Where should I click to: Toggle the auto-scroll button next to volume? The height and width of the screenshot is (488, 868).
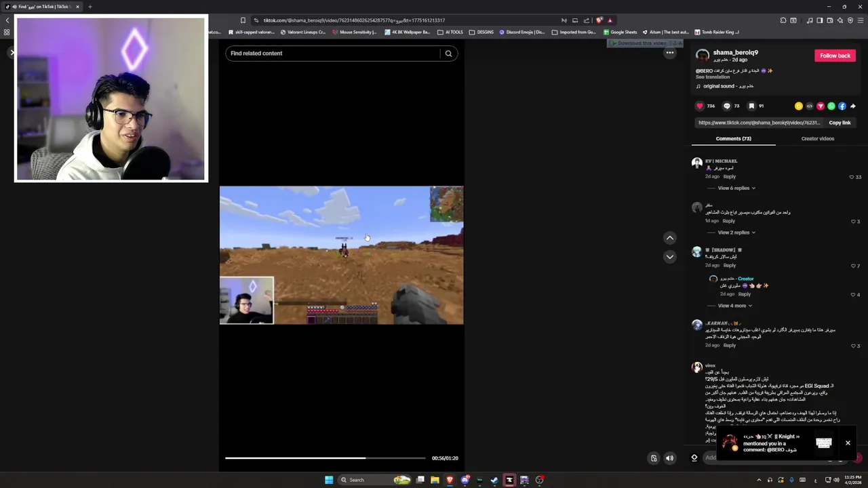[654, 458]
